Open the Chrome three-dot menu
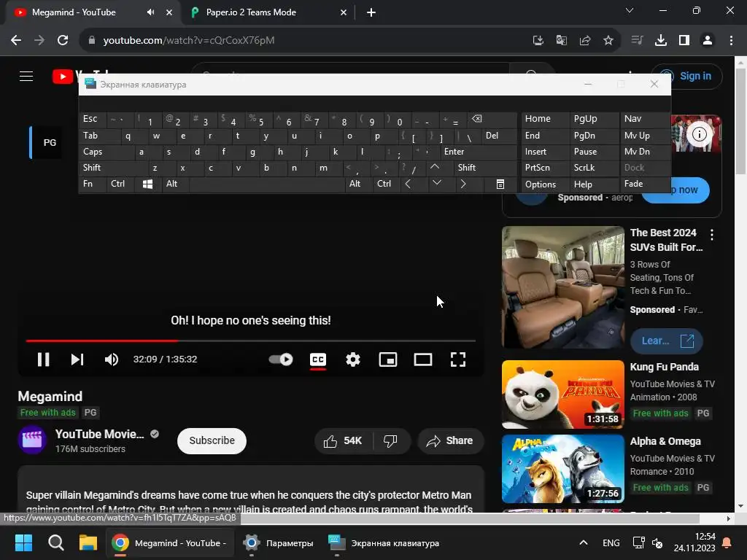 coord(731,41)
